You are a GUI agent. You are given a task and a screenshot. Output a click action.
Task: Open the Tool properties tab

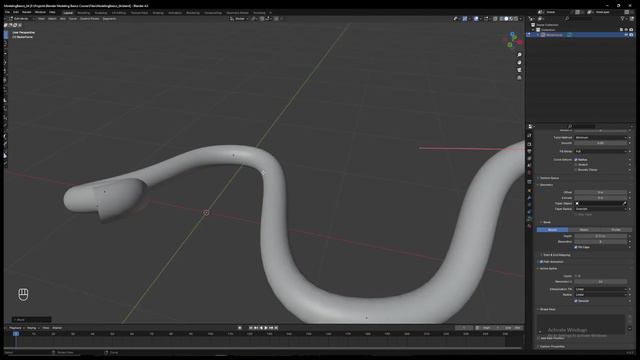tap(530, 136)
